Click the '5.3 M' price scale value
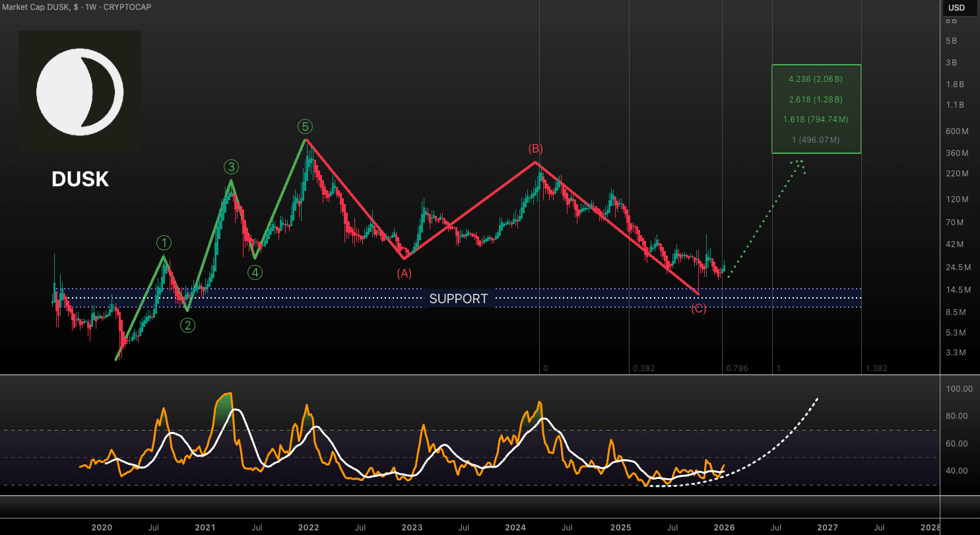 pos(956,333)
